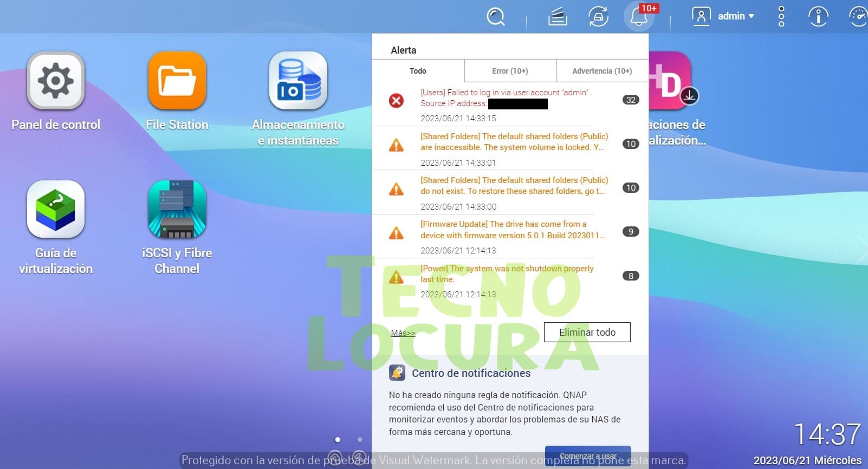The height and width of the screenshot is (469, 868).
Task: Open the partly hidden pink D app icon
Action: 671,81
